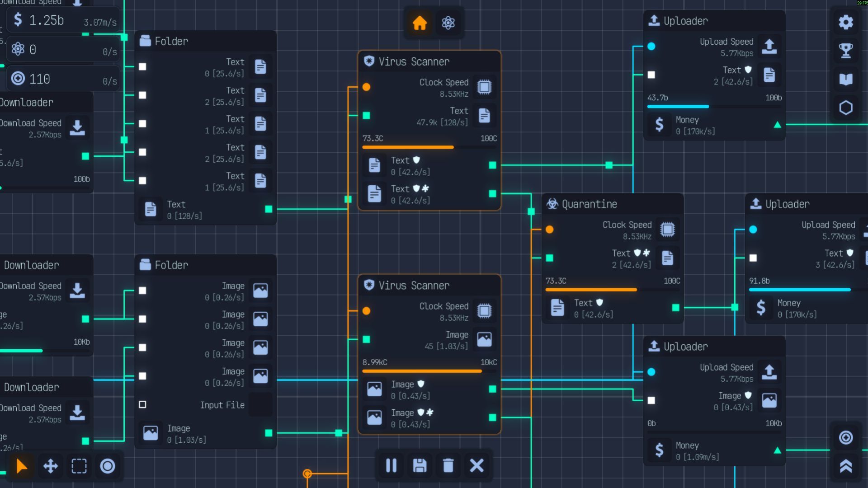Toggle the empty Input File checkbox
The height and width of the screenshot is (488, 868).
click(142, 404)
